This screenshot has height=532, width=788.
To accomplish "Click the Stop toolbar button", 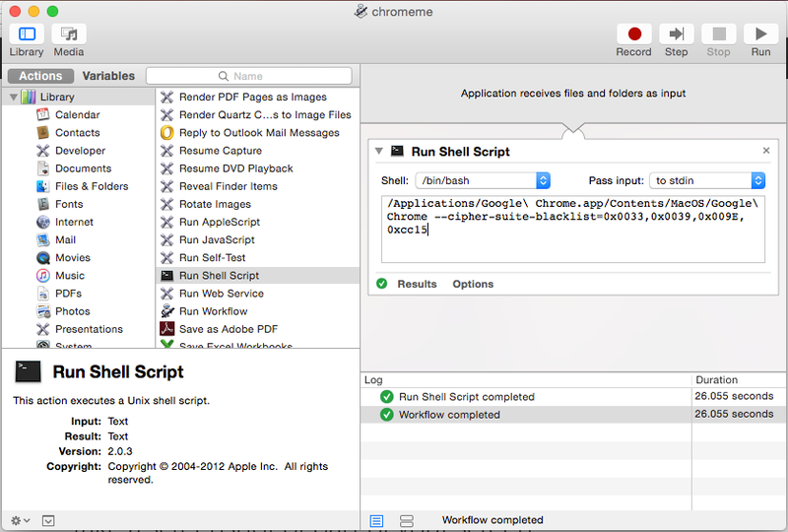I will 719,34.
